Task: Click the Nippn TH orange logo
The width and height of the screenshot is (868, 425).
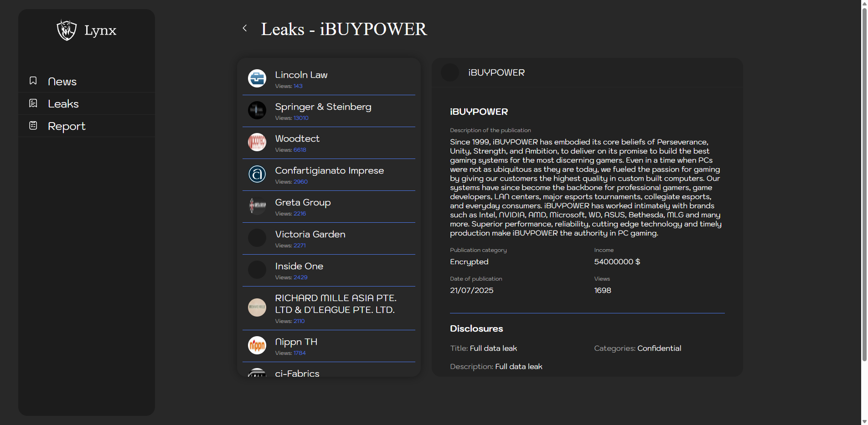Action: (257, 345)
